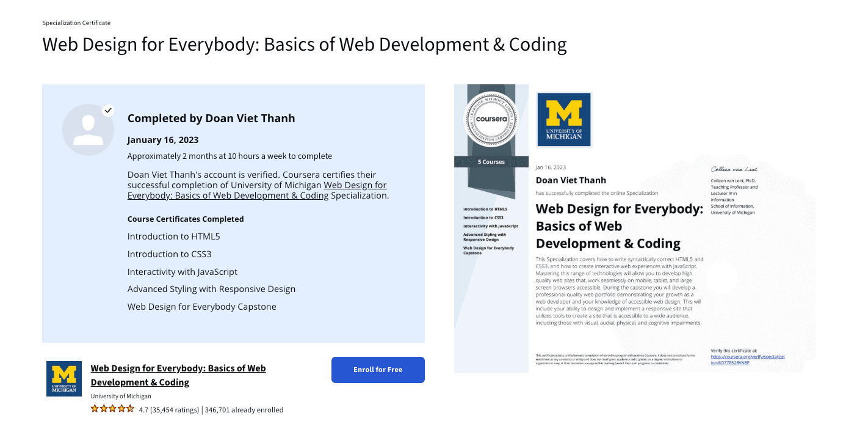
Task: Click the verified checkmark badge on avatar
Action: [108, 111]
